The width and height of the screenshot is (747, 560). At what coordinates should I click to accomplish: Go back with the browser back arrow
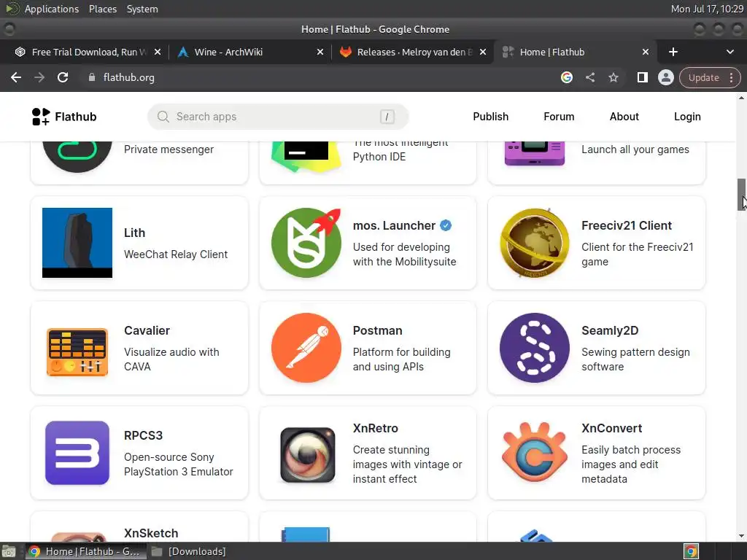[16, 77]
